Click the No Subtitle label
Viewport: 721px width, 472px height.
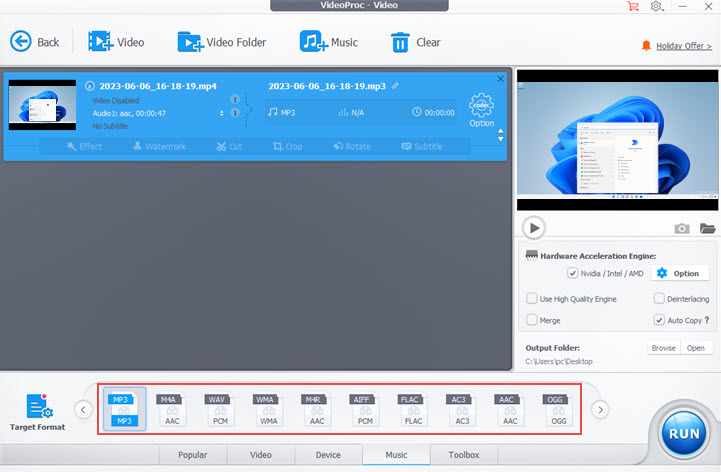110,126
